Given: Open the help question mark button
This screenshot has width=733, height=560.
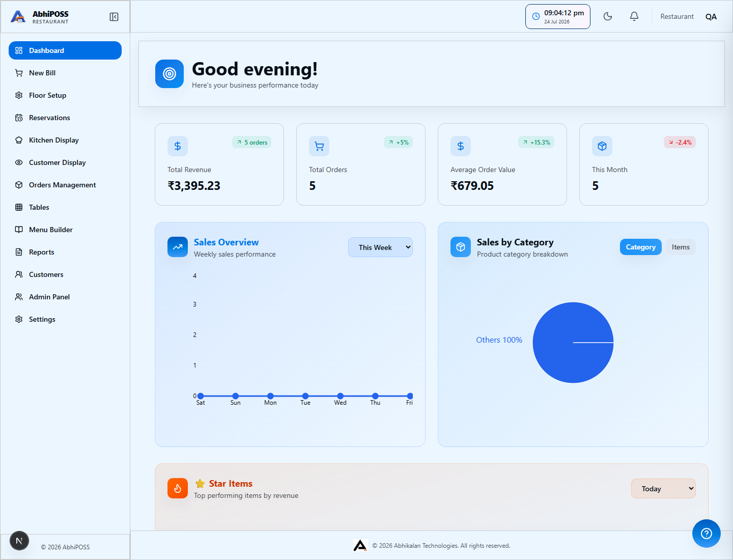Looking at the screenshot, I should [706, 534].
